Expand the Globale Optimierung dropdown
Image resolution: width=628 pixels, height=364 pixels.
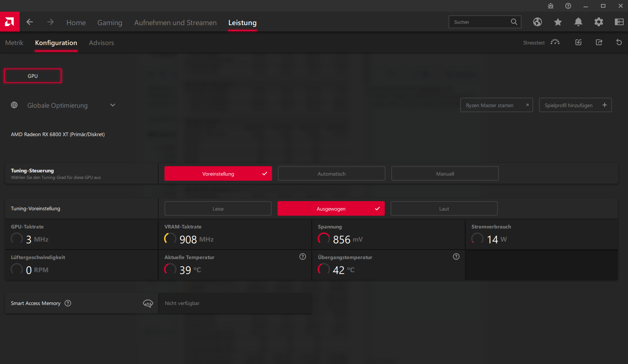[x=113, y=105]
